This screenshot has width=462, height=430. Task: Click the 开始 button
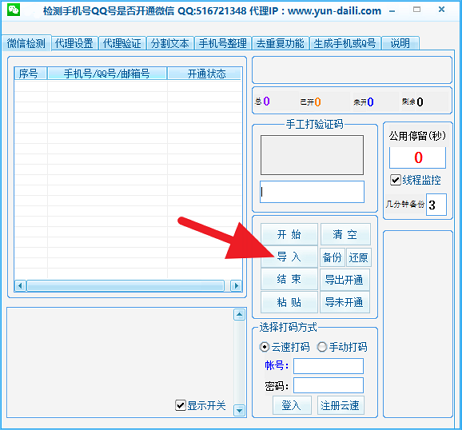click(289, 234)
